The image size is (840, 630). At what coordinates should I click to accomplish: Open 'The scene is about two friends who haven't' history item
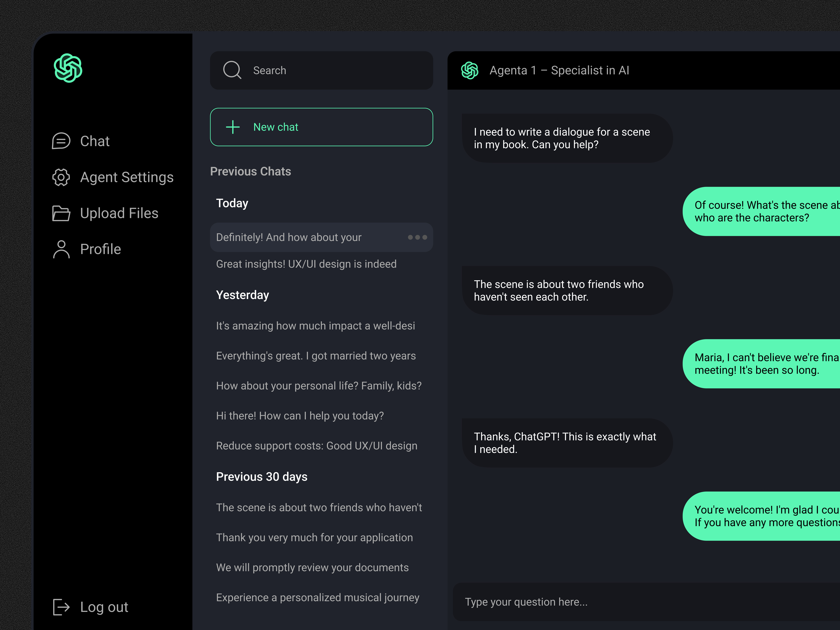pyautogui.click(x=319, y=508)
